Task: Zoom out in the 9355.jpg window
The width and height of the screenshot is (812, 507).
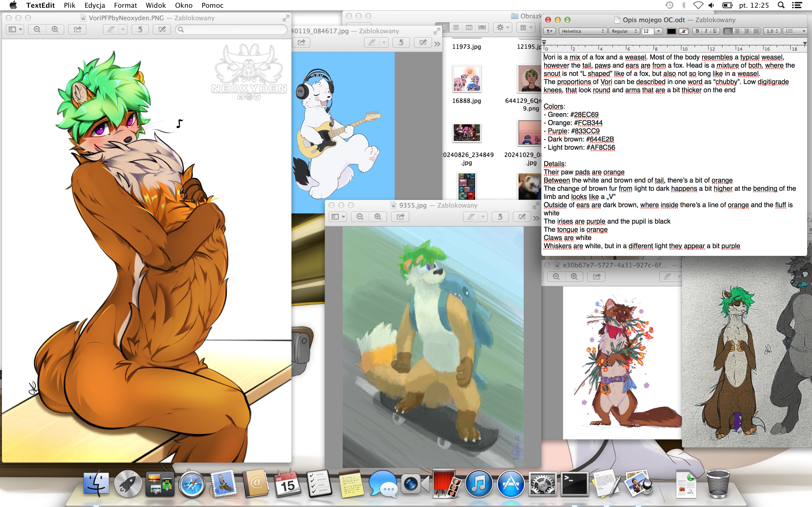Action: 360,217
